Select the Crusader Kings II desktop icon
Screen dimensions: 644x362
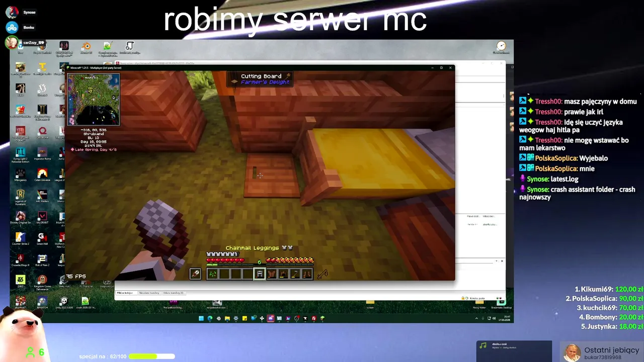click(x=20, y=260)
